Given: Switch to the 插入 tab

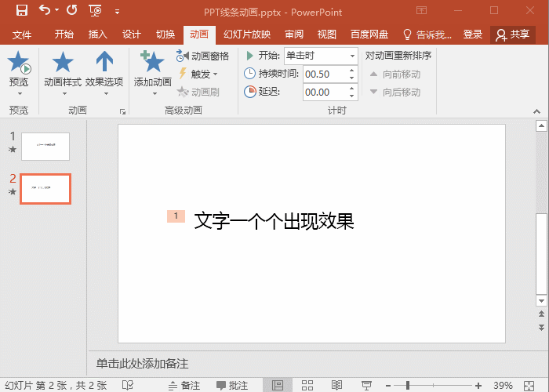Looking at the screenshot, I should click(x=98, y=34).
